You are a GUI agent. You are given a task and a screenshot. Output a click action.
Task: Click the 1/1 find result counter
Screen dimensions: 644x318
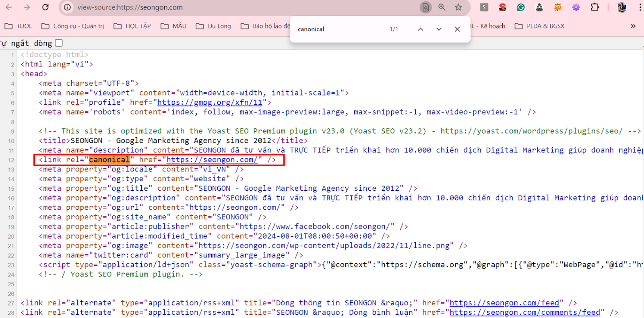click(394, 29)
